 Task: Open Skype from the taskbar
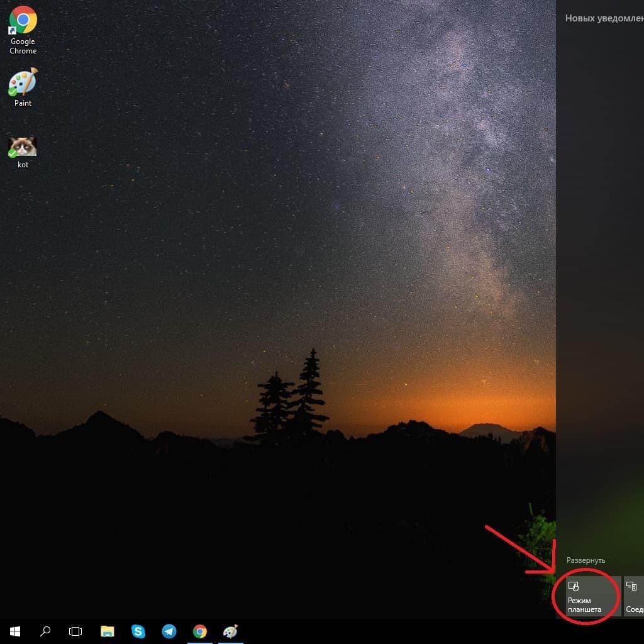click(138, 631)
